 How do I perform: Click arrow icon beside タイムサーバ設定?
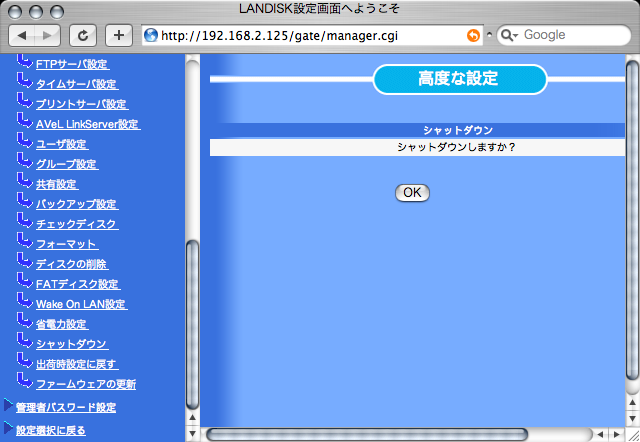(24, 80)
